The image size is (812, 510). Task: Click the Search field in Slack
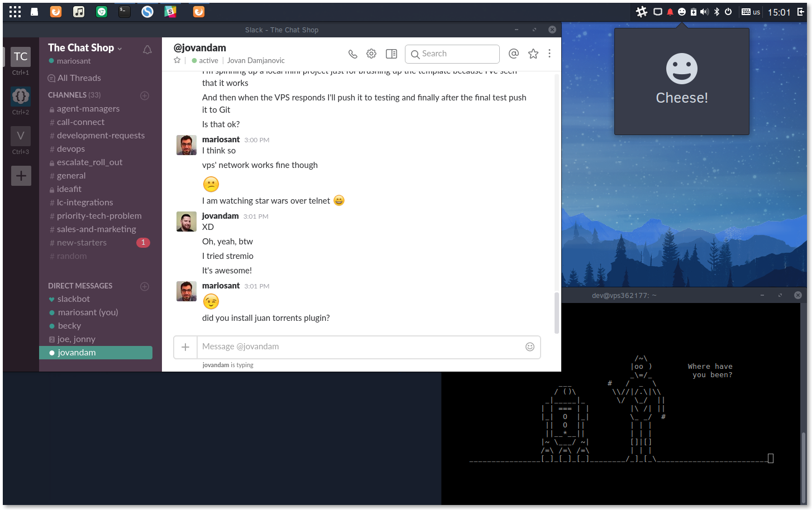[x=452, y=54]
